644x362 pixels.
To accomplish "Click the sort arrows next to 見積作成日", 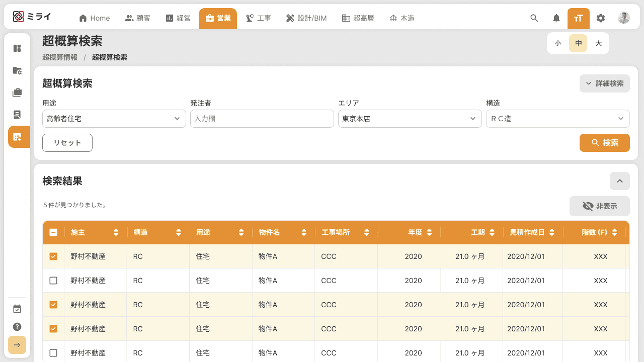I will [552, 232].
